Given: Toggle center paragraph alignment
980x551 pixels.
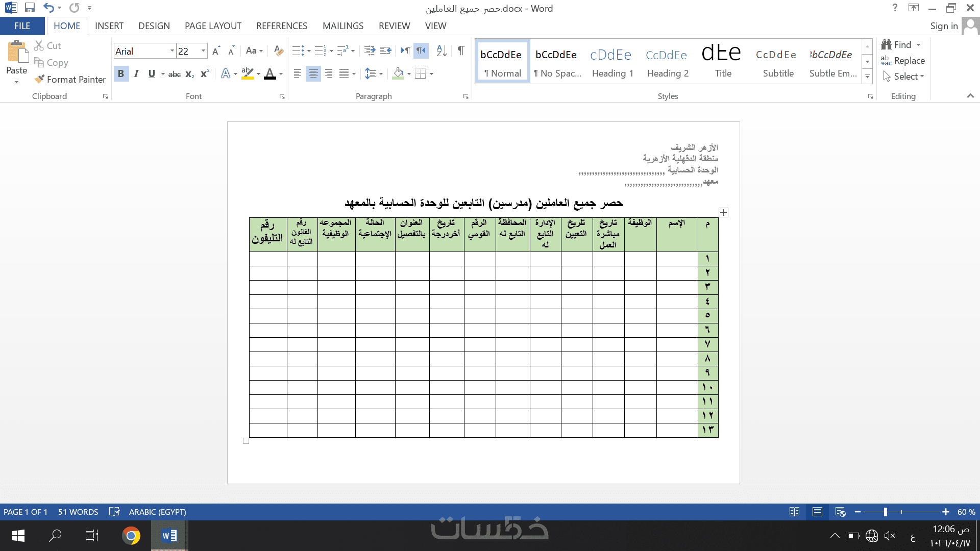Looking at the screenshot, I should (x=313, y=74).
